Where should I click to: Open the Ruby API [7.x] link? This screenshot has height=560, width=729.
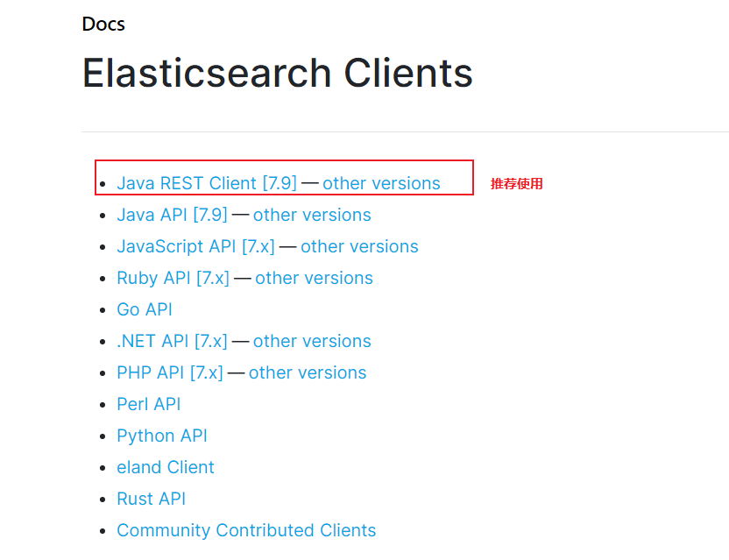173,278
